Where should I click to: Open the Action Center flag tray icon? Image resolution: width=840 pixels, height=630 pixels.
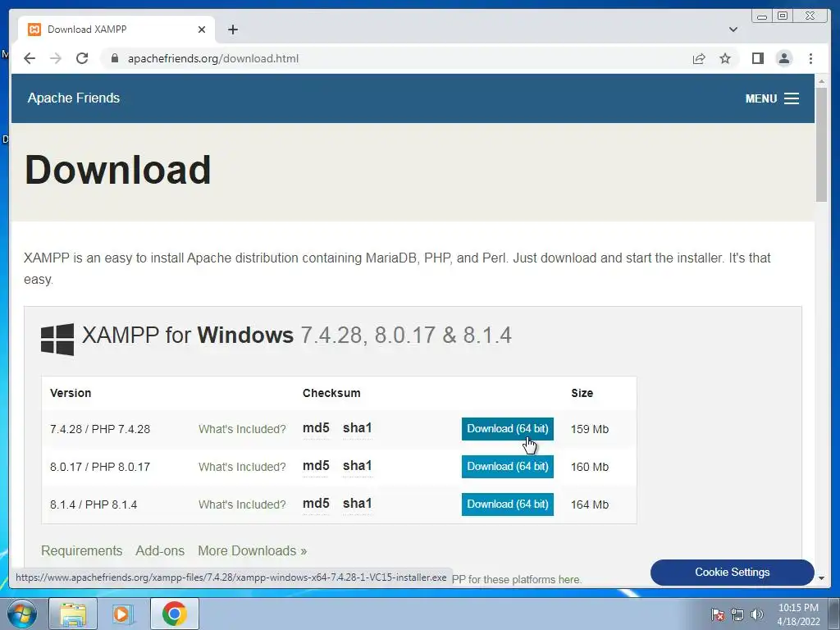click(x=717, y=614)
